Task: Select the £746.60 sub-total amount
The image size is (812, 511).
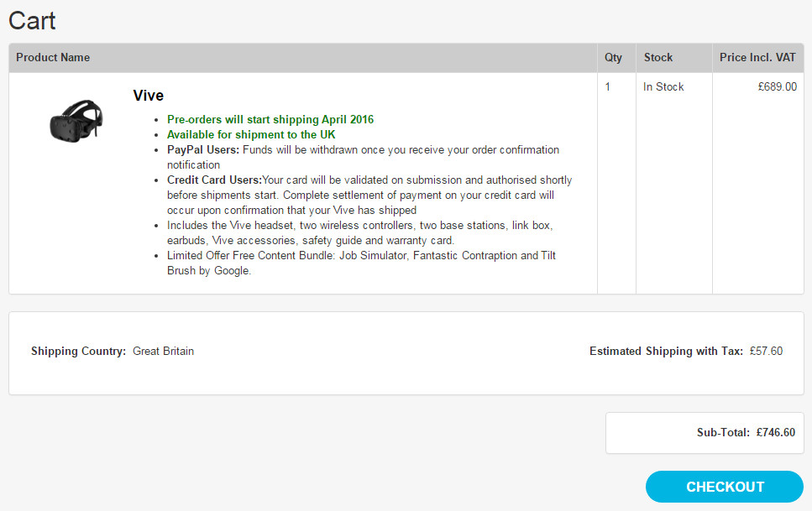Action: point(776,432)
